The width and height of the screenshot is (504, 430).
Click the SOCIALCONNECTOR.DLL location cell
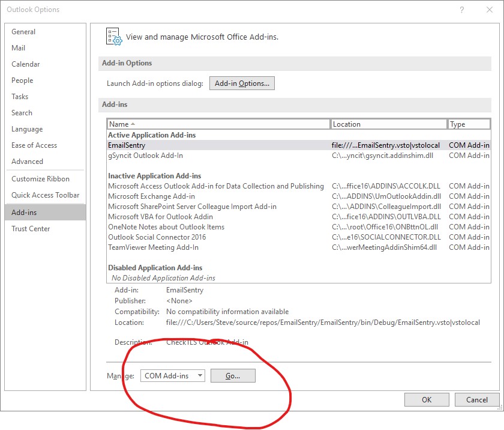(386, 237)
